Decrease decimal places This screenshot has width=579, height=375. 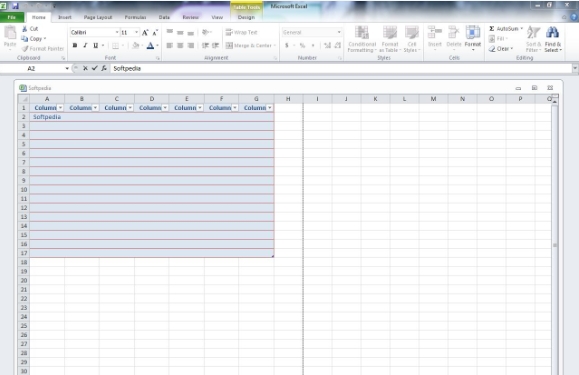tap(338, 45)
